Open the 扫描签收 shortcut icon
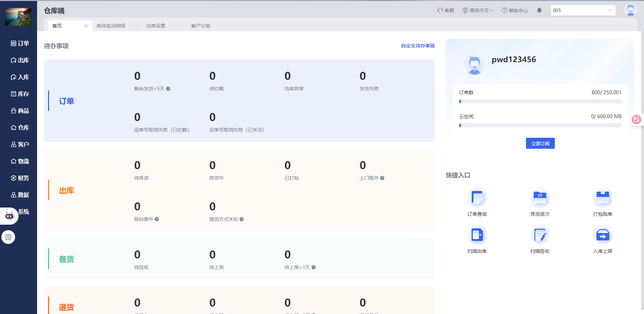Screen dimensions: 644x314 pos(540,235)
